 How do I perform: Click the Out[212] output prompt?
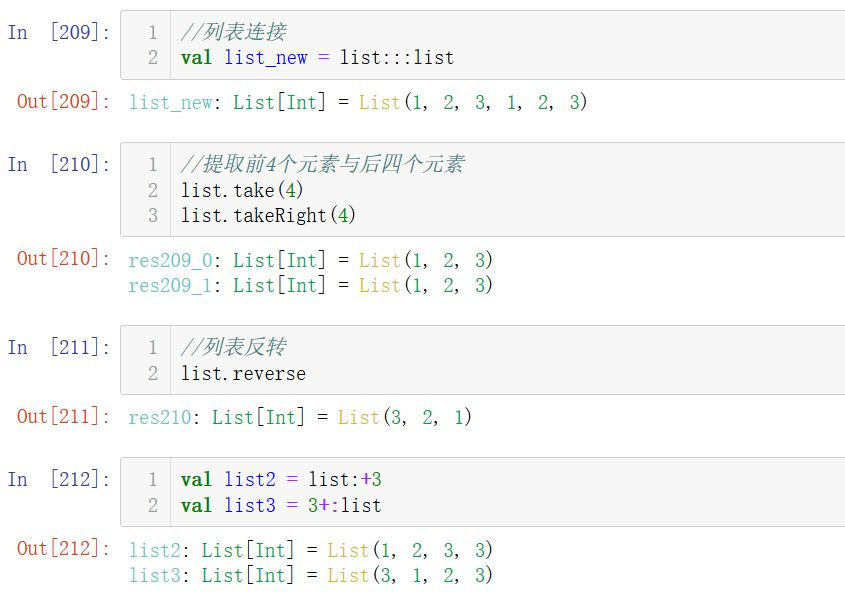tap(64, 549)
